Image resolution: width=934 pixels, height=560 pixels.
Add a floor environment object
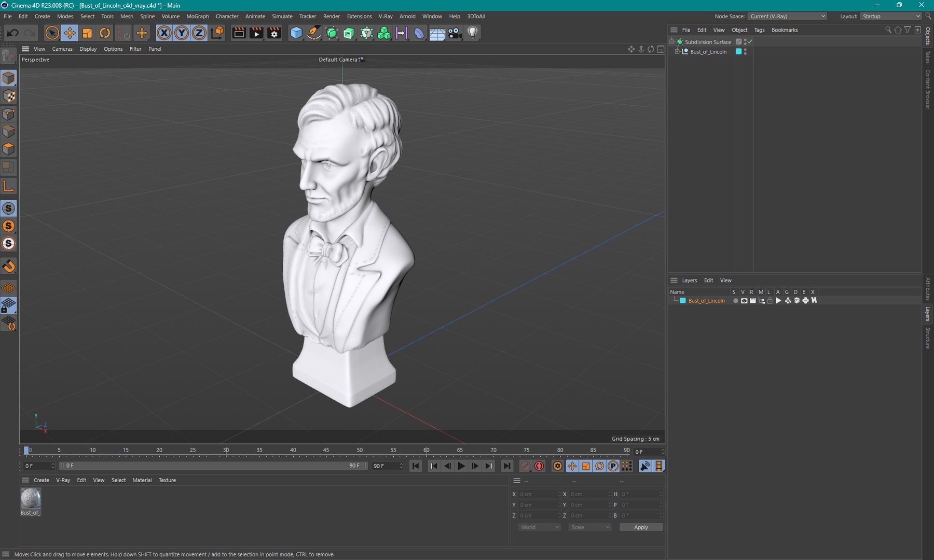pyautogui.click(x=437, y=33)
